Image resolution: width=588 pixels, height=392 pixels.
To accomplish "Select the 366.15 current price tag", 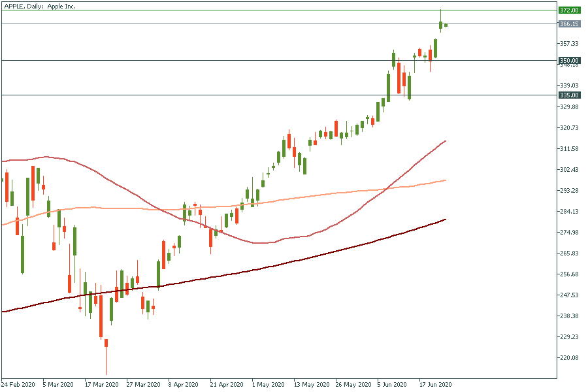I will (x=569, y=24).
